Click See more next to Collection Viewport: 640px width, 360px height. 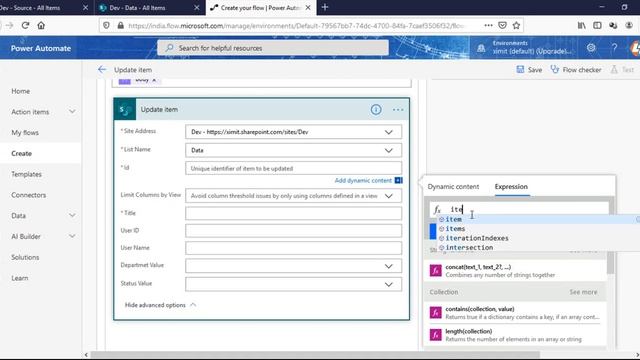click(583, 292)
